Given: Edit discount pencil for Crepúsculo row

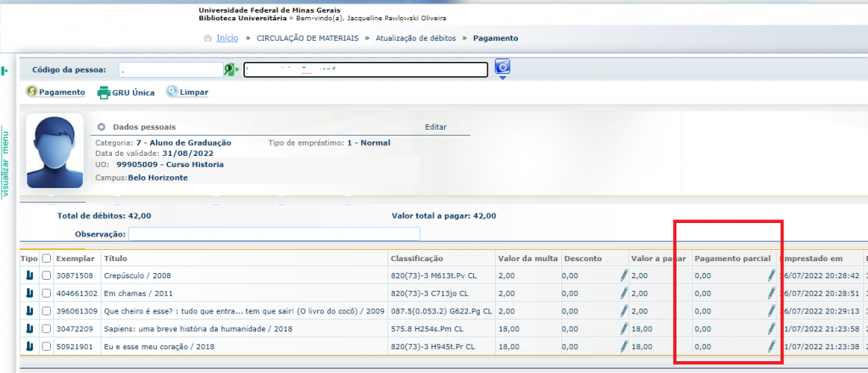Looking at the screenshot, I should coord(624,275).
